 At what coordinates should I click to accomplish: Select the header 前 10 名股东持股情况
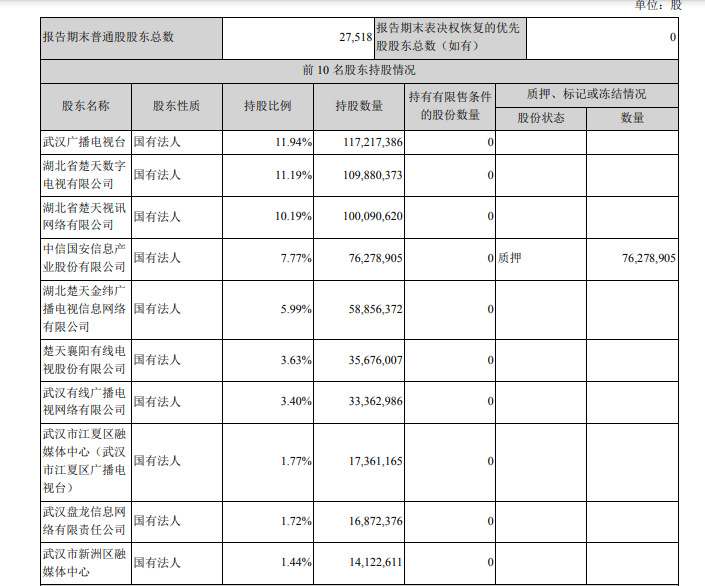point(359,70)
